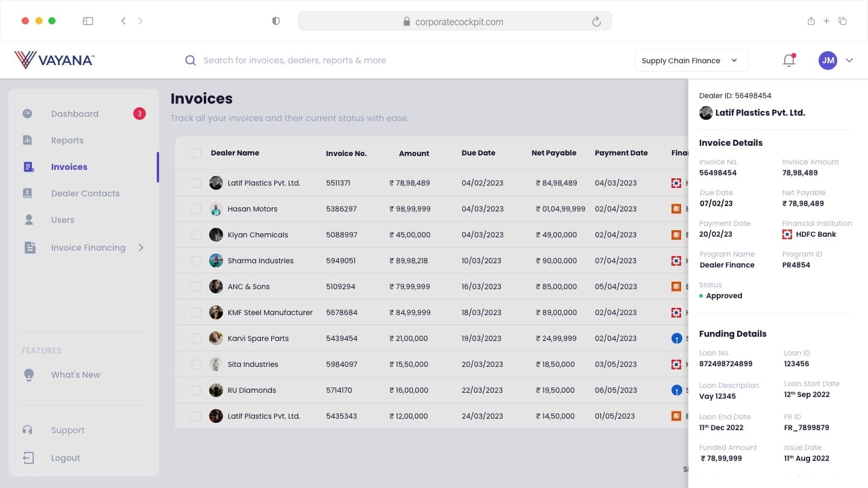Click the browser address bar
Viewport: 868px width, 488px height.
coord(455,21)
